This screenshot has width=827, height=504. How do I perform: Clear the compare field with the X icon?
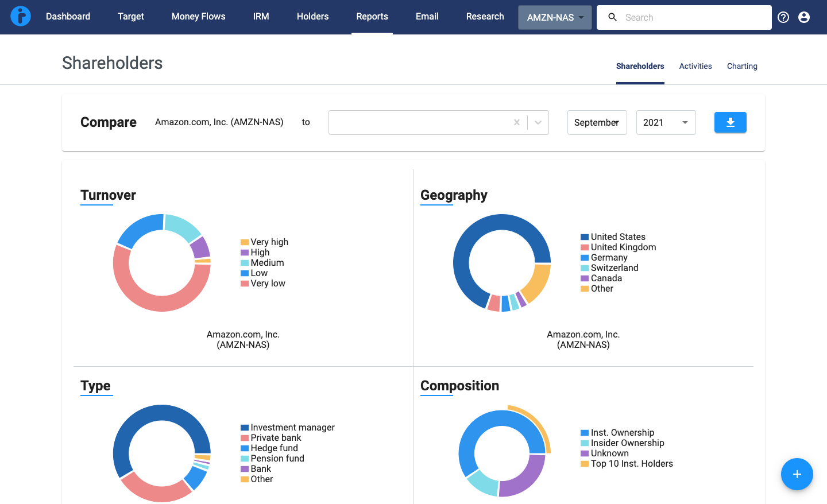[516, 122]
